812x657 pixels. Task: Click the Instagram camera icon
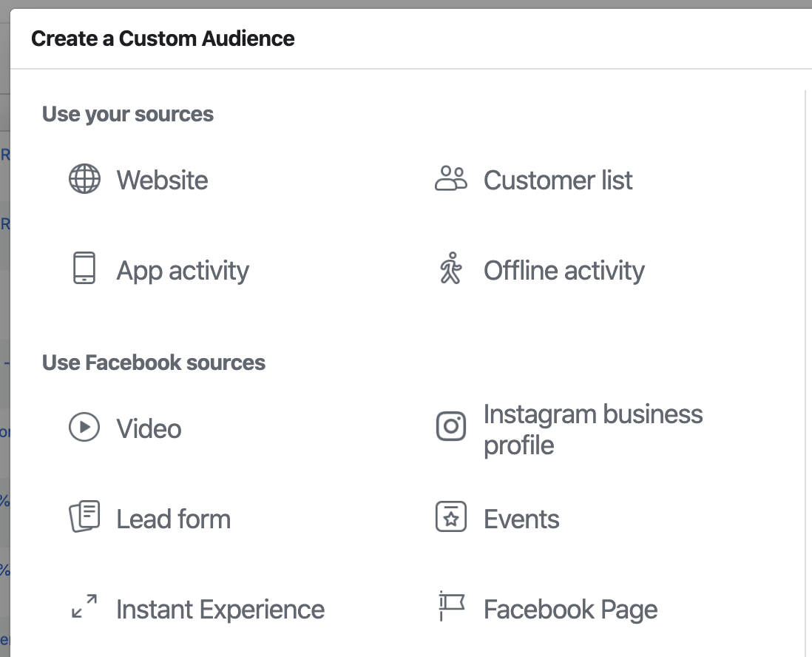coord(451,426)
